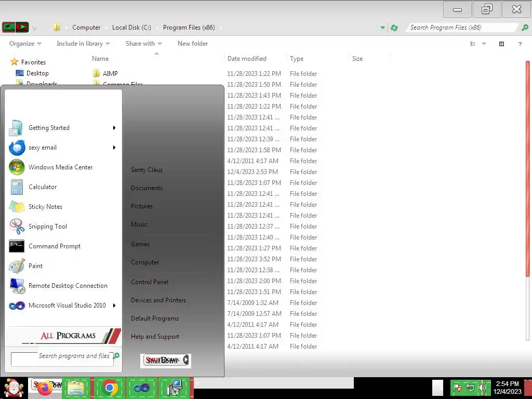Viewport: 532px width, 399px height.
Task: Open Sticky Notes
Action: pyautogui.click(x=63, y=207)
